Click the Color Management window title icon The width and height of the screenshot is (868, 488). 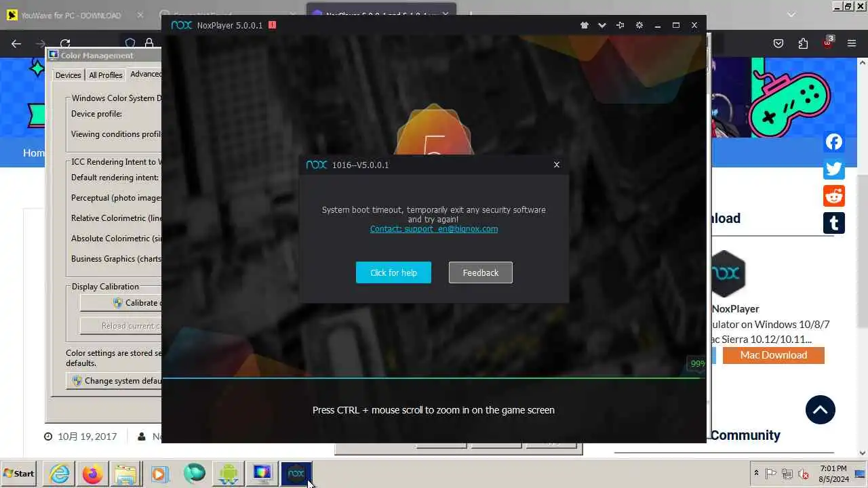click(x=54, y=55)
